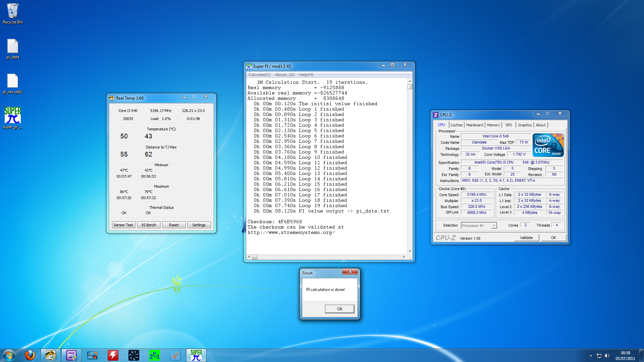644x362 pixels.
Task: Show hidden system tray icons
Action: (x=591, y=356)
